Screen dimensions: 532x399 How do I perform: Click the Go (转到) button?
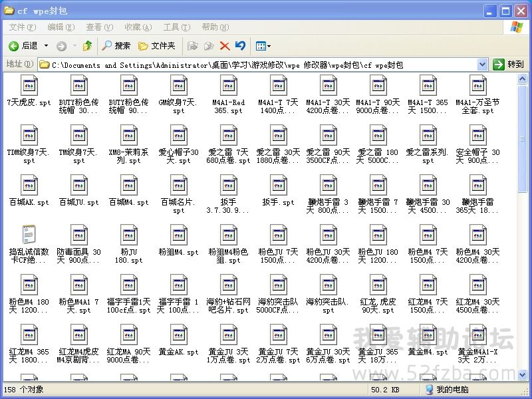508,64
